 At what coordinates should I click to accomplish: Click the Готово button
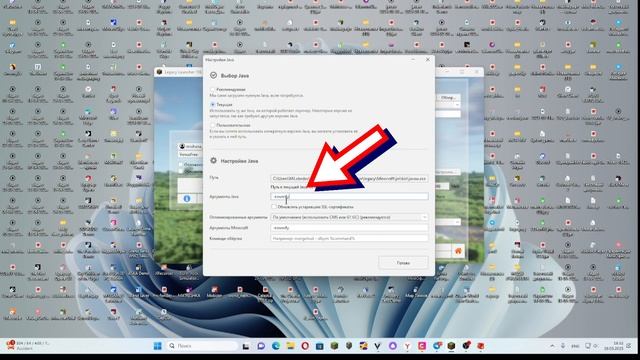(x=403, y=263)
